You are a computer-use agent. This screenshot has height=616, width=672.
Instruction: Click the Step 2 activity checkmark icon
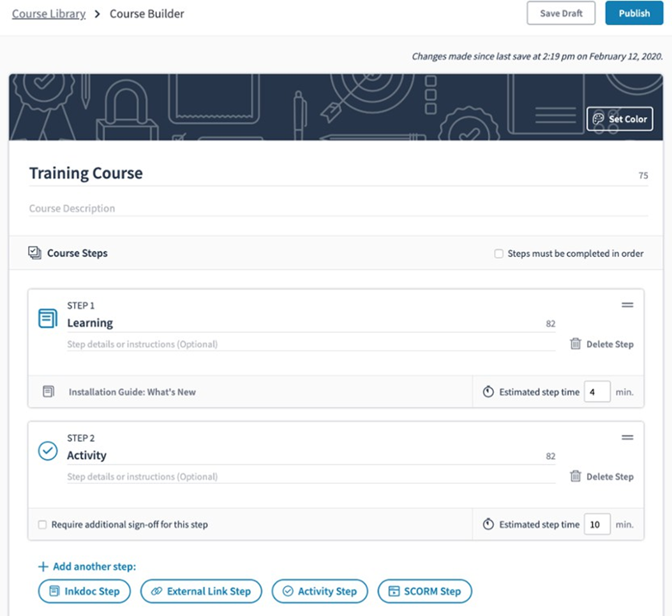tap(48, 451)
